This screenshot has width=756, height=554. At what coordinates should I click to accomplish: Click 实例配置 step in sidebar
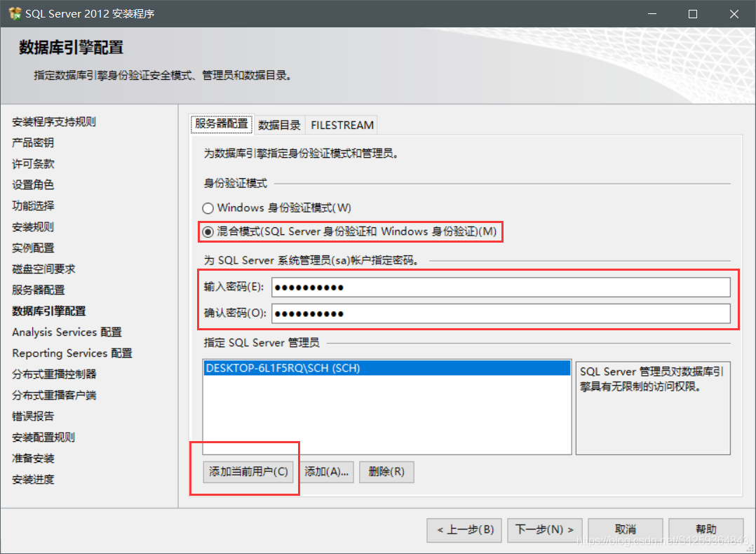coord(33,248)
